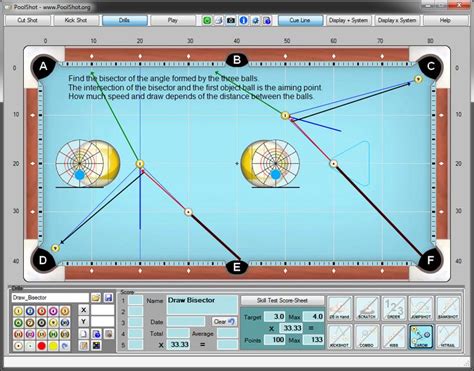Image resolution: width=474 pixels, height=371 pixels.
Task: Clear the score with Clear button
Action: click(224, 322)
